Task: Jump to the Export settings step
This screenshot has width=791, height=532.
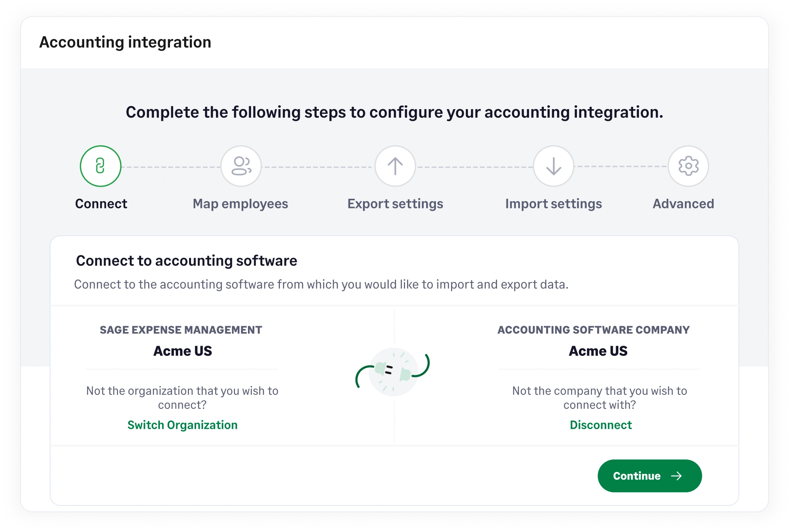Action: coord(395,203)
